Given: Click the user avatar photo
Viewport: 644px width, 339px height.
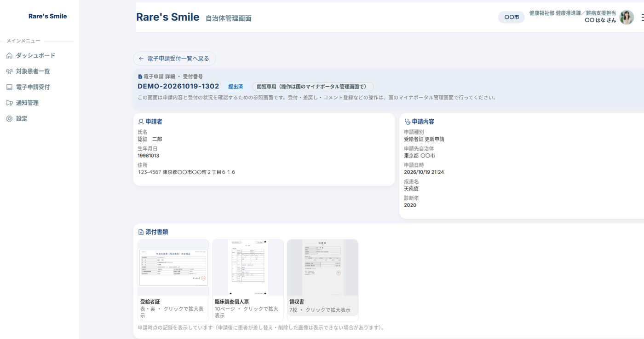Looking at the screenshot, I should point(627,17).
